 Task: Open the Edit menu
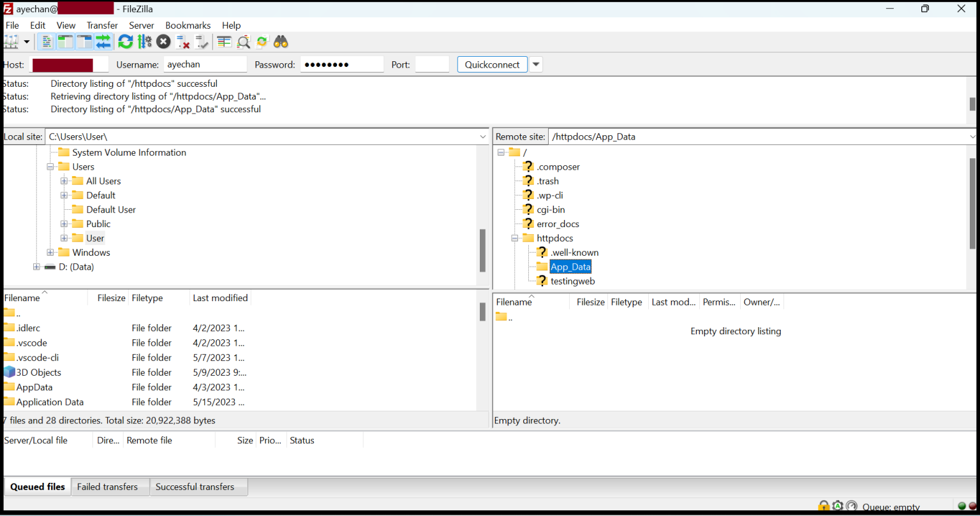pos(38,26)
